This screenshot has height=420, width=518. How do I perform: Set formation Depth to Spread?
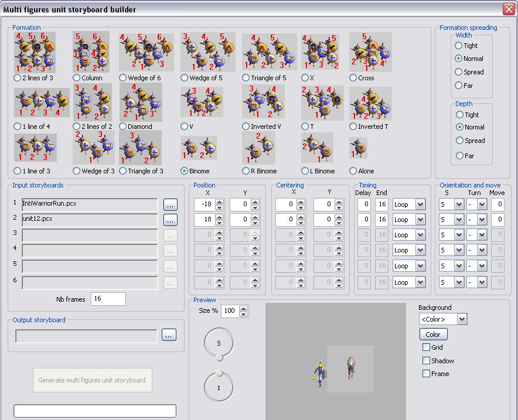click(x=459, y=141)
